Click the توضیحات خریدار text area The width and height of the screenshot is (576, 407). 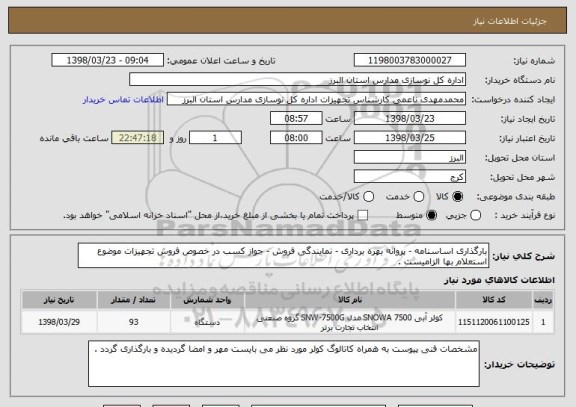(284, 364)
